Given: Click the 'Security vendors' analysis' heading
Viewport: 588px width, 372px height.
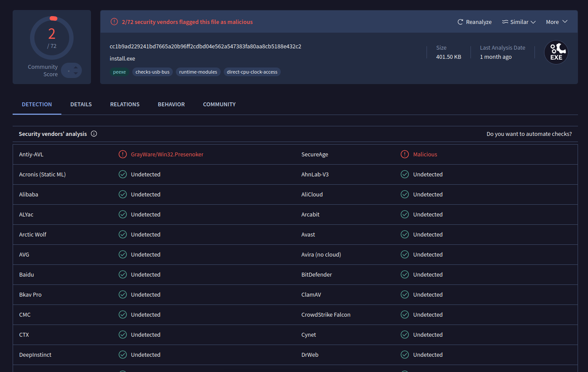Looking at the screenshot, I should [53, 134].
